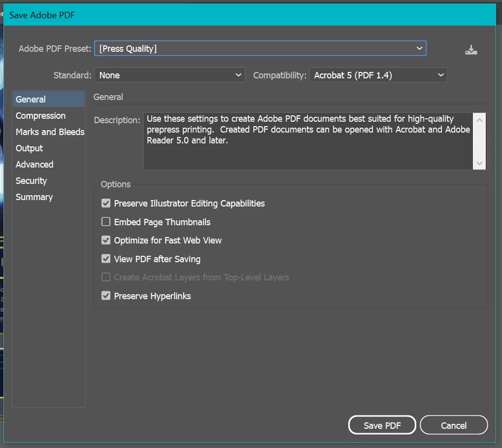Uncheck Preserve Illustrator Editing Capabilities
This screenshot has height=448, width=502.
tap(106, 204)
